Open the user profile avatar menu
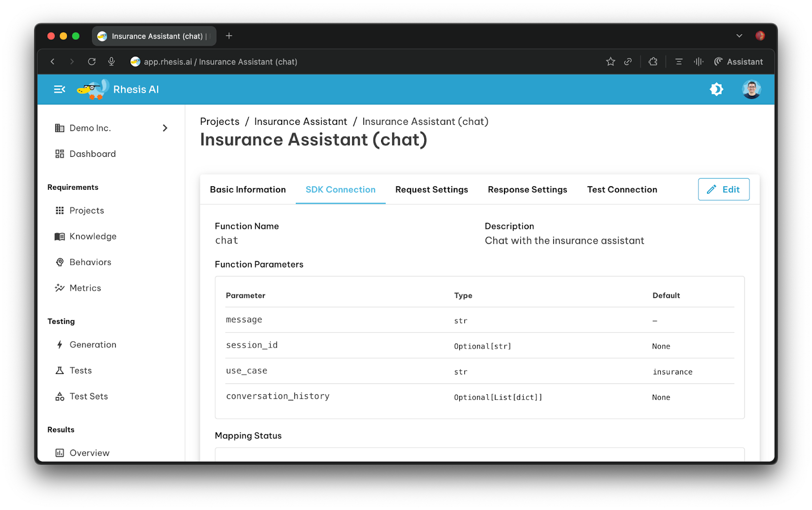The height and width of the screenshot is (510, 812). click(x=751, y=89)
